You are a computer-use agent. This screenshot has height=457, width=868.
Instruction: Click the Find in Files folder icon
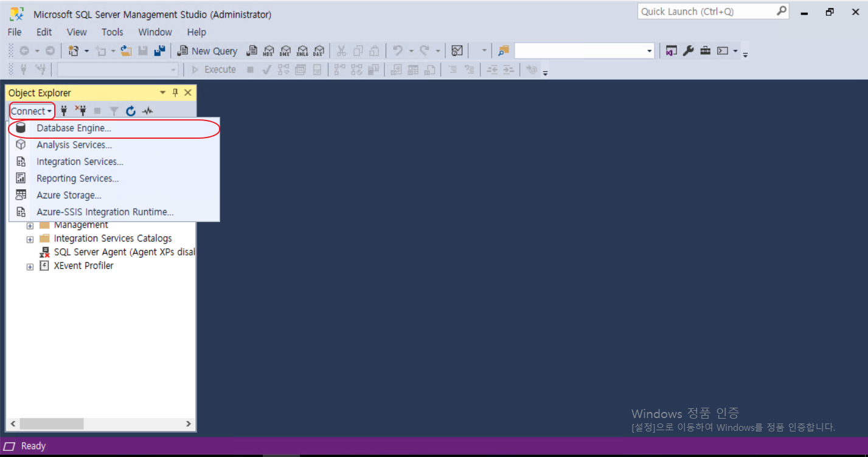point(503,51)
